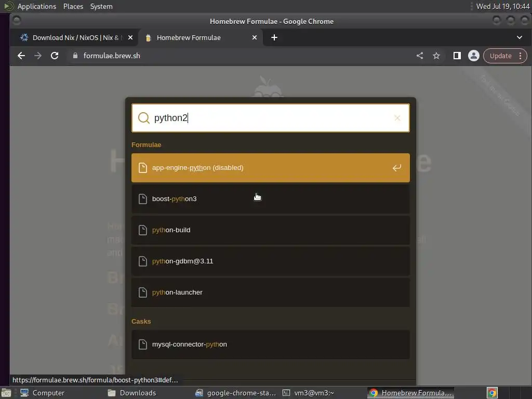Click the Homebrew favicon on active tab
Viewport: 532px width, 399px height.
(148, 37)
